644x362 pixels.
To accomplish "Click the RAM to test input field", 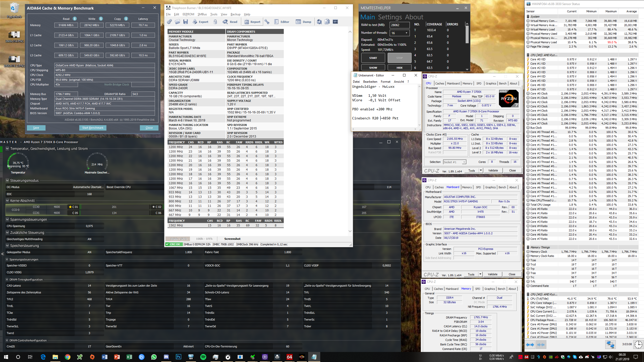I will (399, 25).
